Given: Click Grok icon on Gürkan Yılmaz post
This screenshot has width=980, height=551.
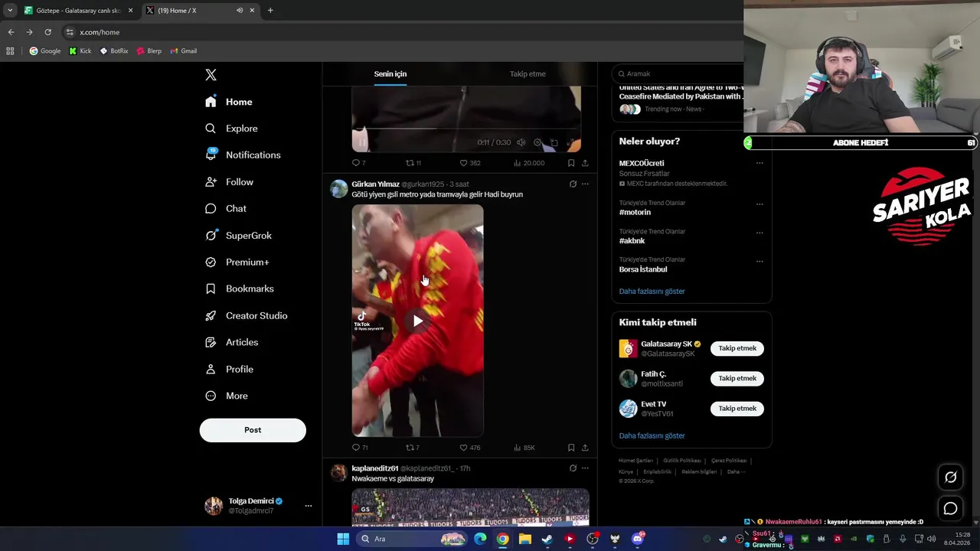Looking at the screenshot, I should [573, 184].
